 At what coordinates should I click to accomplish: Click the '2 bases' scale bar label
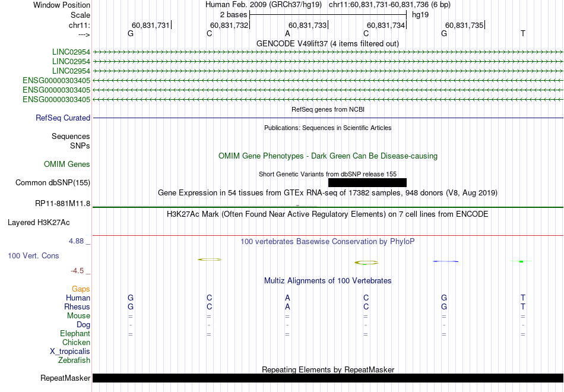(233, 15)
